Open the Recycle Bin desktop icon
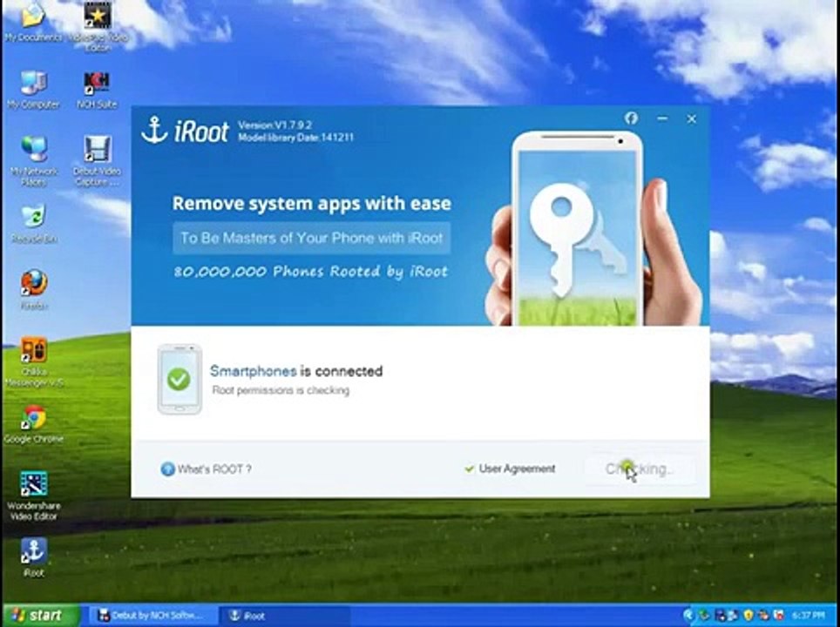840x627 pixels. (x=34, y=224)
